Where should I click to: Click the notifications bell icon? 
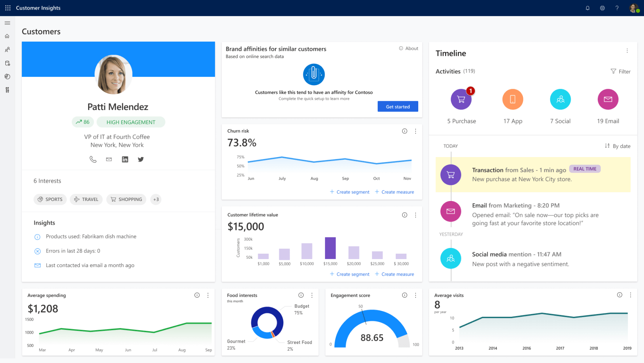(587, 8)
